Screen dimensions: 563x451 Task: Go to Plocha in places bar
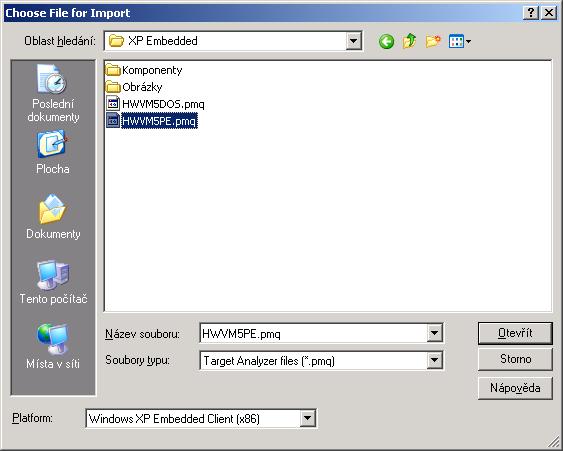pyautogui.click(x=53, y=153)
